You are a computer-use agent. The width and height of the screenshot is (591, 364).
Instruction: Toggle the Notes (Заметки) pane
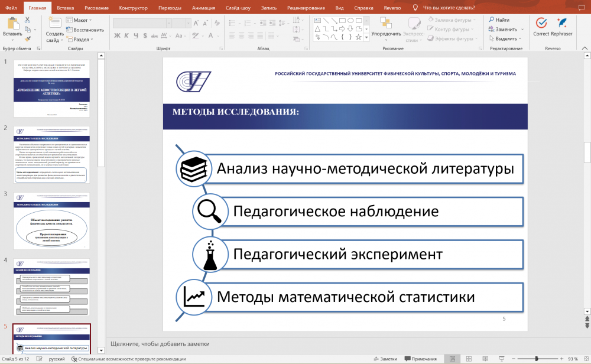tap(385, 359)
